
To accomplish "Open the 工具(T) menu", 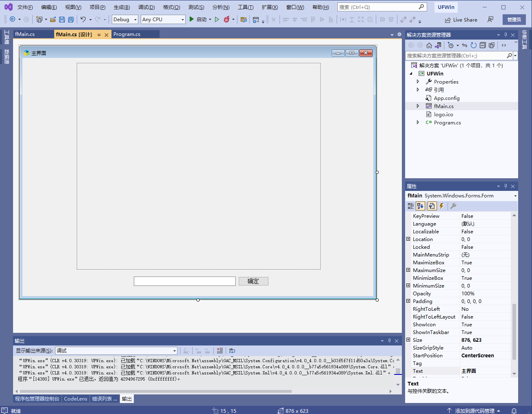I will tap(246, 7).
